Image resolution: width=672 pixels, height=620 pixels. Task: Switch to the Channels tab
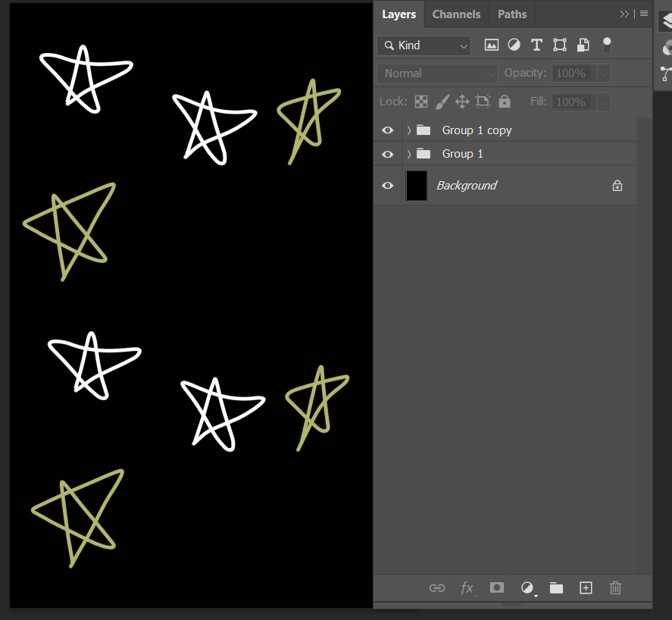pyautogui.click(x=456, y=14)
